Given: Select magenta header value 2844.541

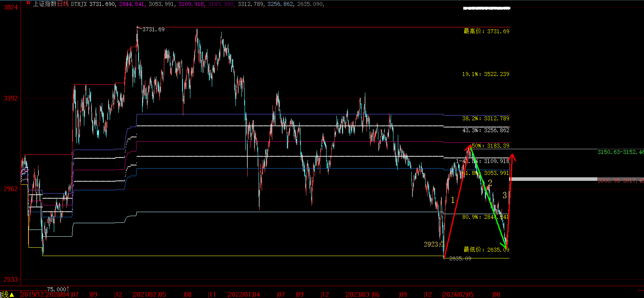Looking at the screenshot, I should coord(132,4).
